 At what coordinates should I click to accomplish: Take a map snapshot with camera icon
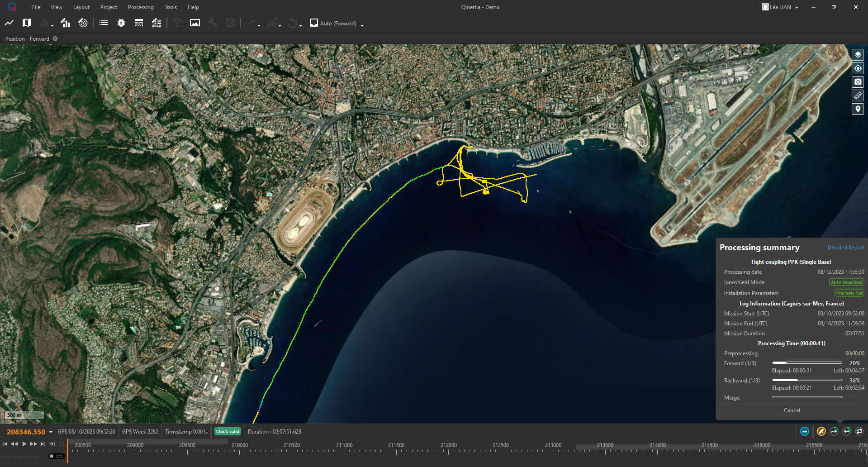[x=858, y=82]
